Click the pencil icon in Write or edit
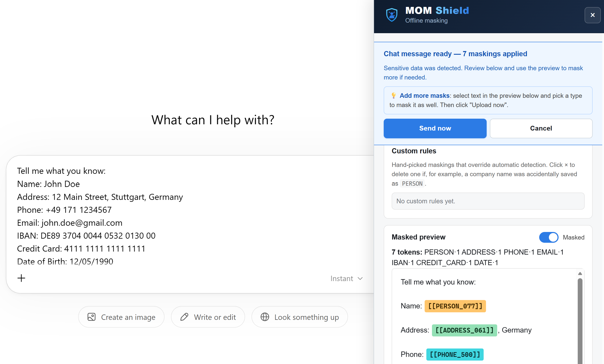The height and width of the screenshot is (364, 604). click(x=184, y=317)
